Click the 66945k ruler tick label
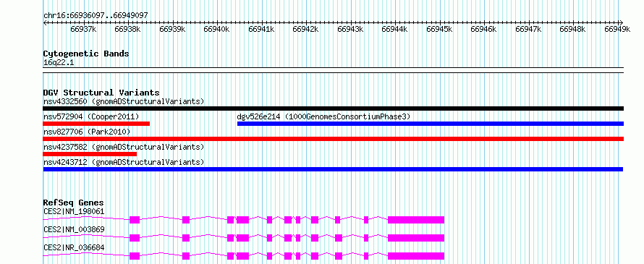The height and width of the screenshot is (264, 644). pyautogui.click(x=439, y=29)
